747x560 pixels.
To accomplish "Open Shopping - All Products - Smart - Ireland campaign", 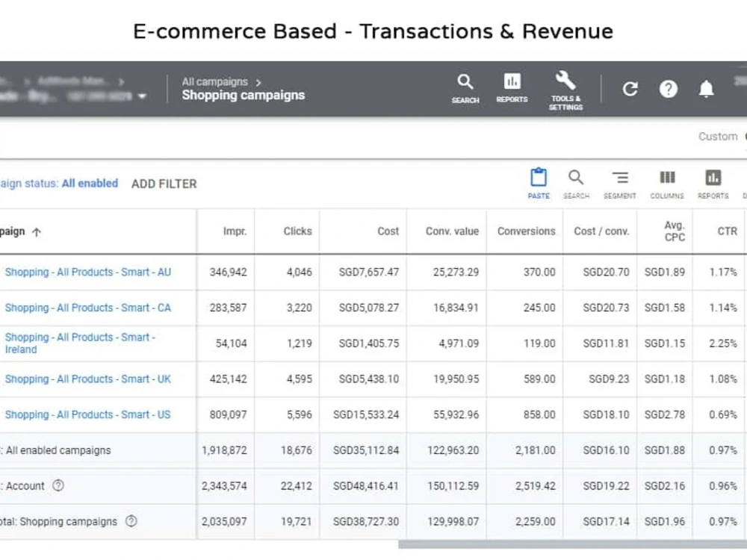I will tap(80, 343).
